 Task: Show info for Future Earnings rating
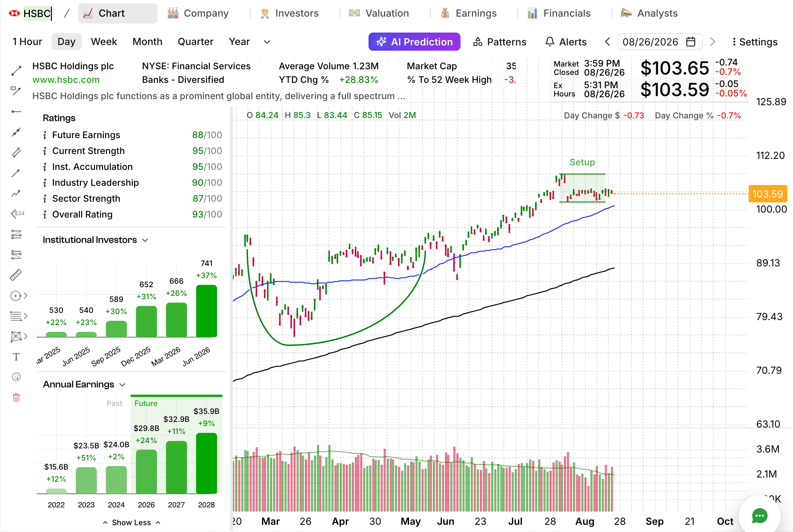[x=45, y=135]
